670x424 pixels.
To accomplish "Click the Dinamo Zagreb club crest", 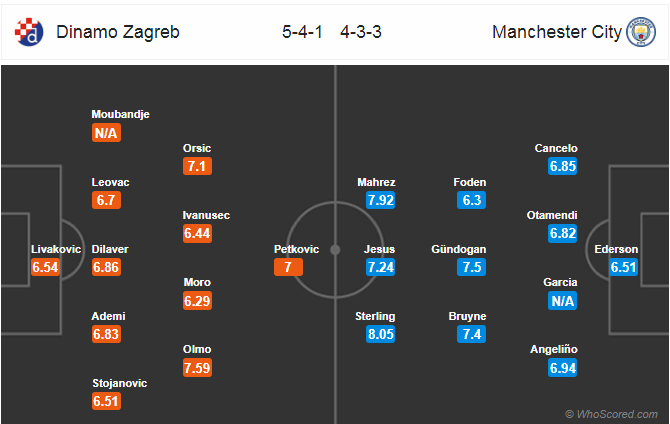I will click(29, 32).
